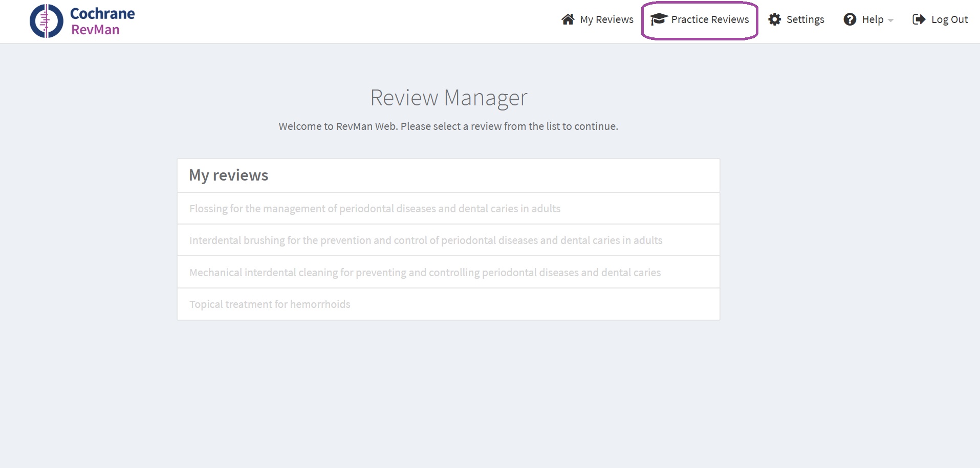Click the Settings gear icon
980x468 pixels.
coord(774,19)
